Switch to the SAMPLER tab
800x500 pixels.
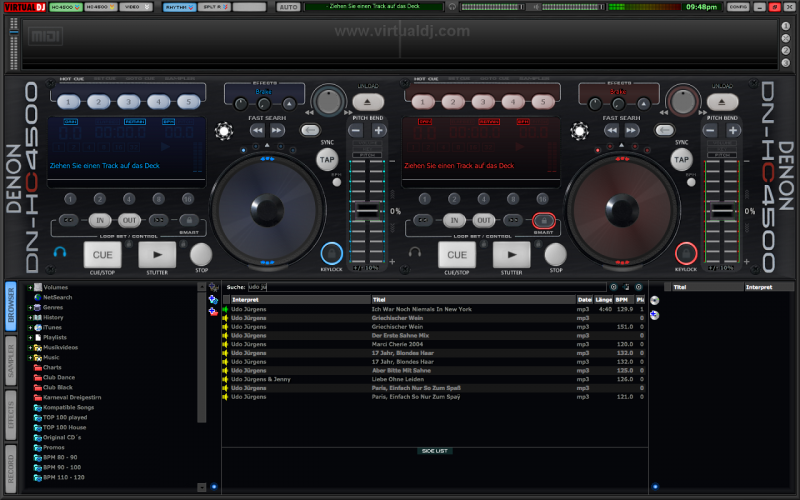click(x=11, y=360)
